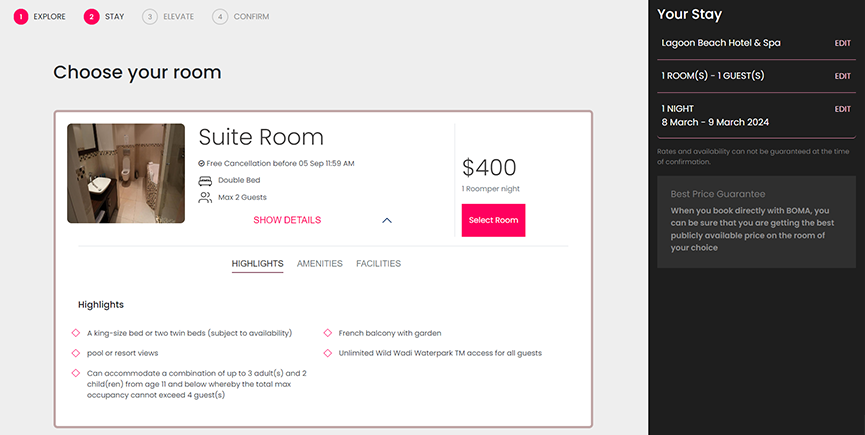
Task: Edit the rooms and guests count
Action: click(842, 76)
